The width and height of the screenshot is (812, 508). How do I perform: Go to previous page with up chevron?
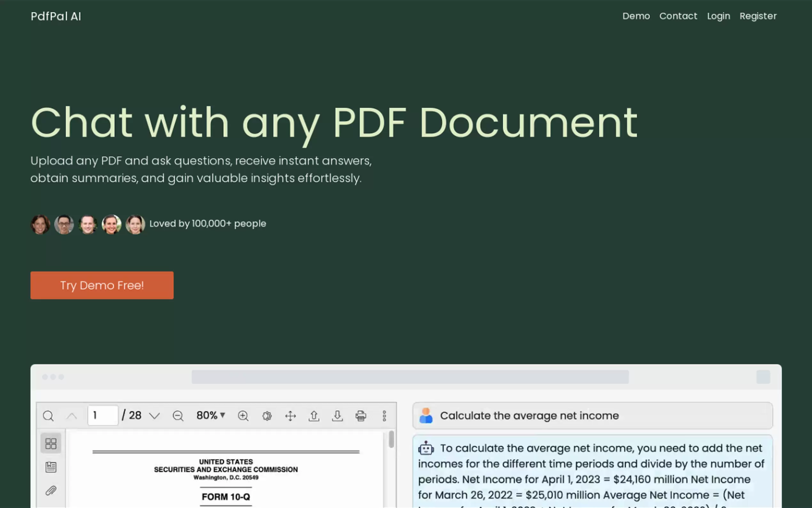pos(72,416)
